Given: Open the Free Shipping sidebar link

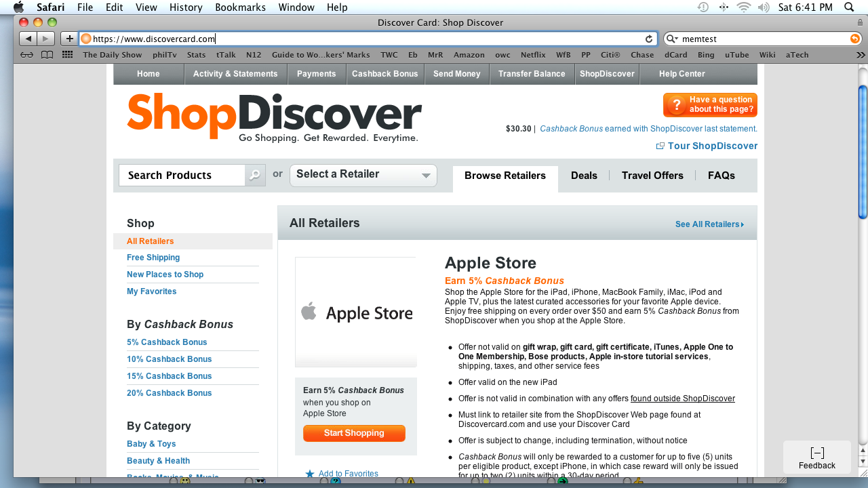Looking at the screenshot, I should 153,258.
